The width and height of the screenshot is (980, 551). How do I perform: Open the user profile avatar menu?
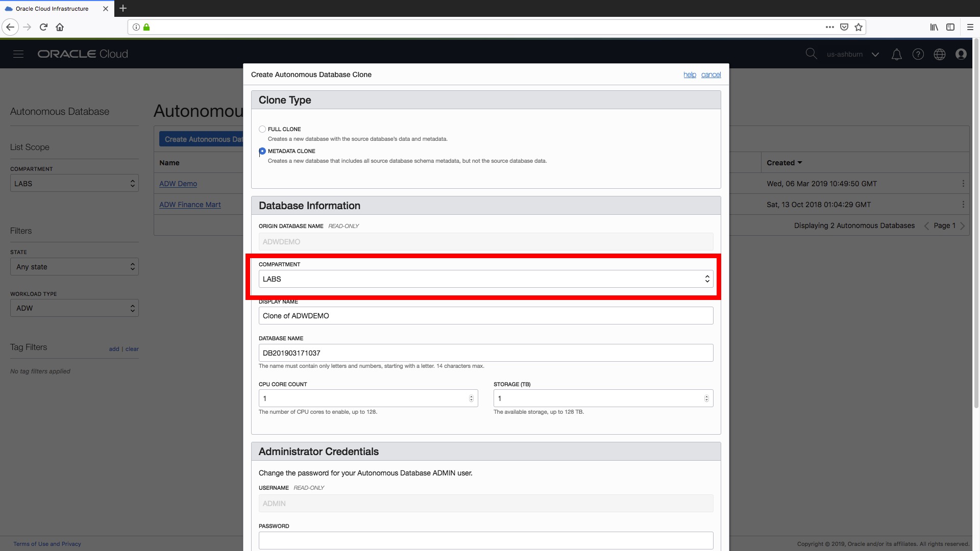tap(962, 54)
